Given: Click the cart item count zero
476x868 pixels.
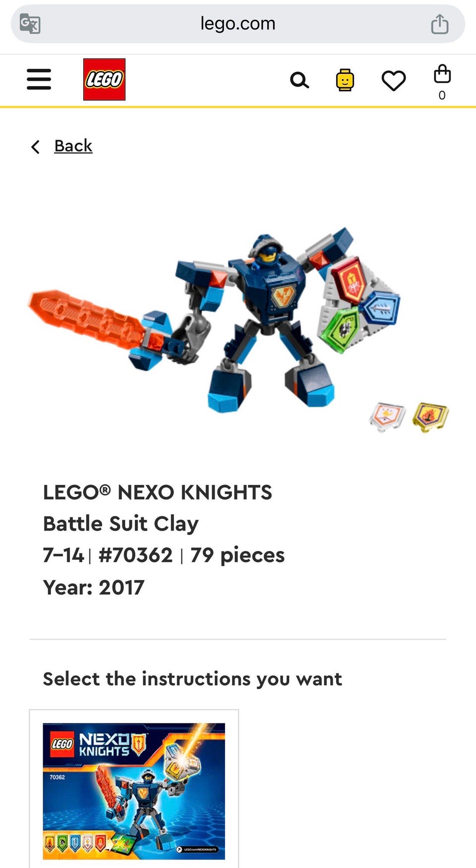Looking at the screenshot, I should tap(442, 95).
